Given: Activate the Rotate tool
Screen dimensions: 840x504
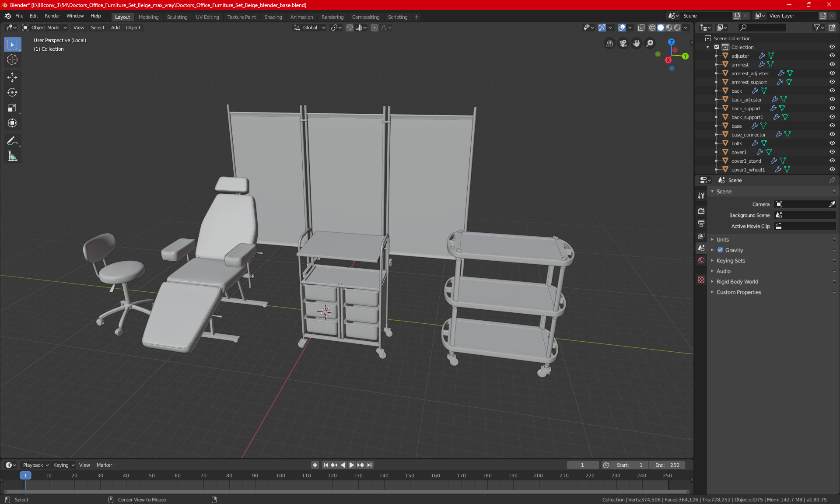Looking at the screenshot, I should pos(12,92).
